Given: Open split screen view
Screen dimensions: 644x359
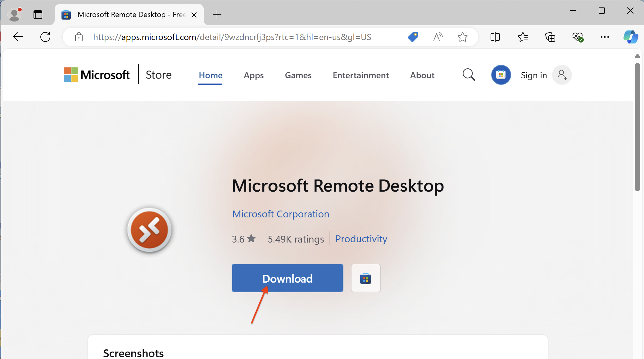Looking at the screenshot, I should coord(495,37).
